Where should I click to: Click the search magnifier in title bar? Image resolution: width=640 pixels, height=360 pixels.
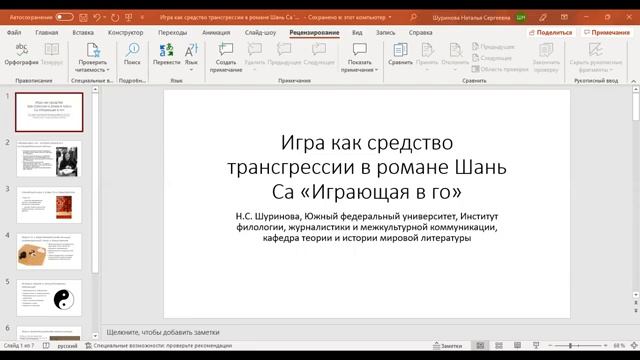click(413, 18)
